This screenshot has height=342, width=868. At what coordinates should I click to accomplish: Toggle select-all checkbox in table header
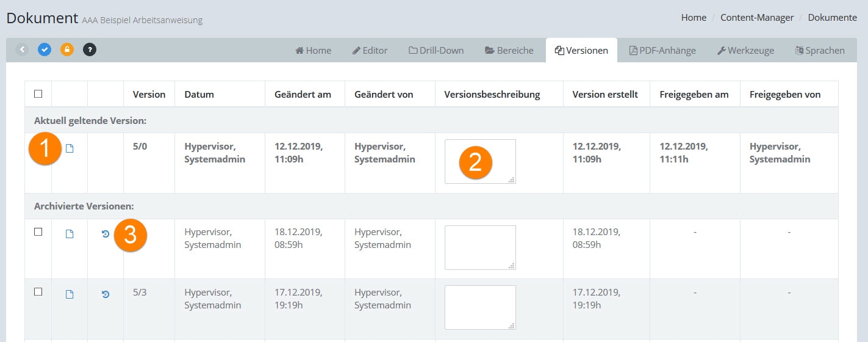point(38,94)
